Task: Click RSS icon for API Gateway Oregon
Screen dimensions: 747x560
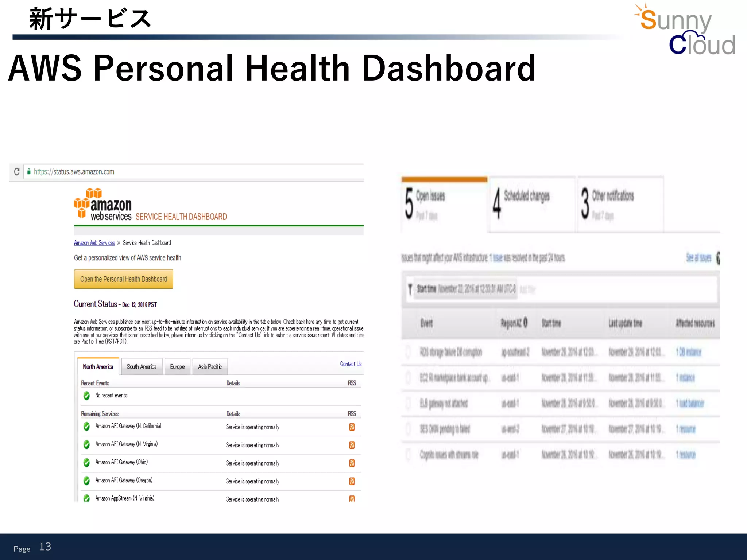Action: 352,481
